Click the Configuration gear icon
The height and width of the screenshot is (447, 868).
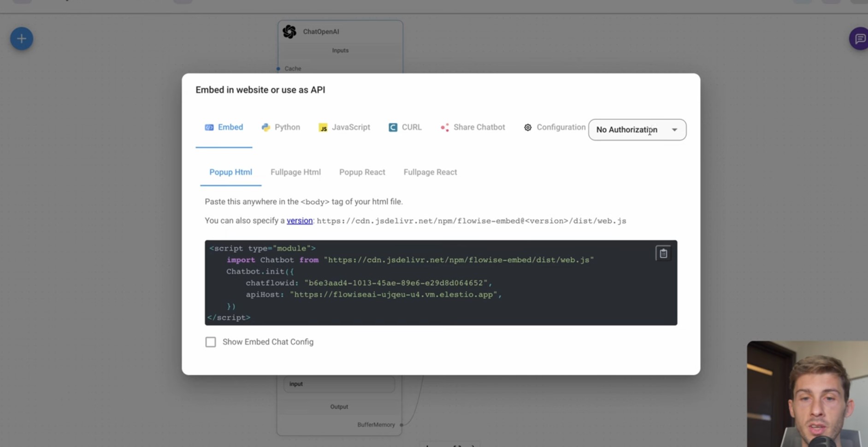click(x=528, y=127)
